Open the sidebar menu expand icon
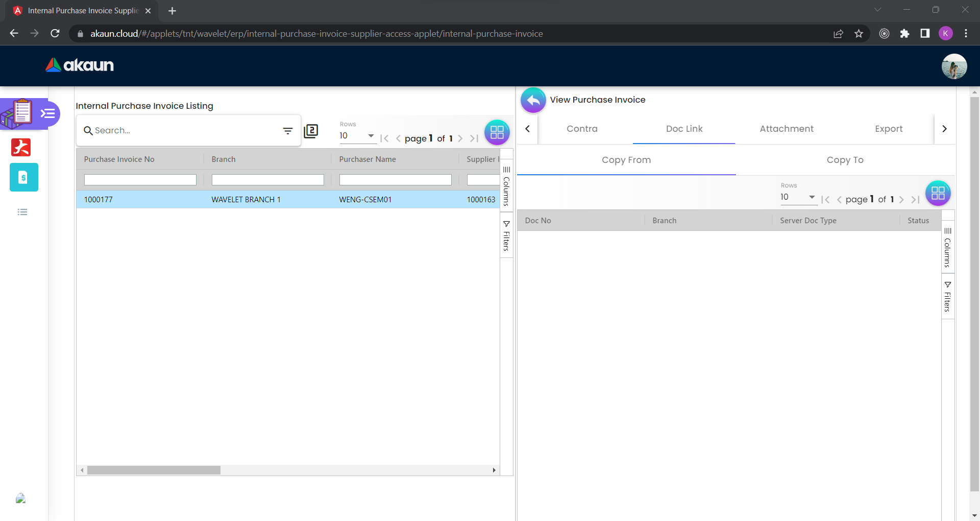Image resolution: width=980 pixels, height=521 pixels. 48,113
